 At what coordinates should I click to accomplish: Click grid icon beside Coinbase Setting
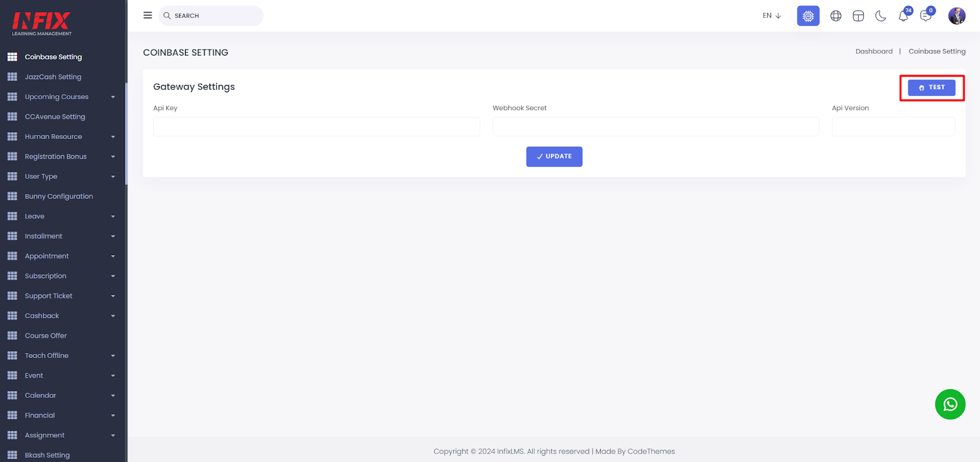click(x=12, y=57)
